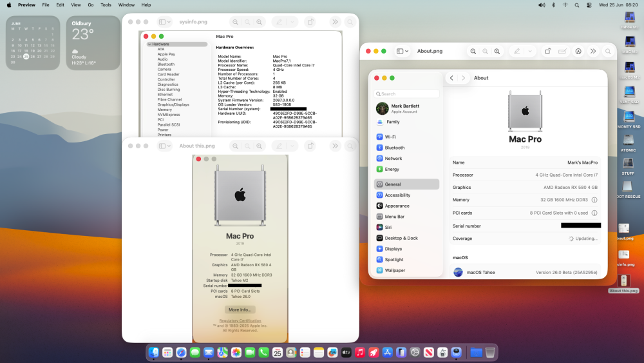Open the Go menu
644x363 pixels.
pyautogui.click(x=91, y=5)
